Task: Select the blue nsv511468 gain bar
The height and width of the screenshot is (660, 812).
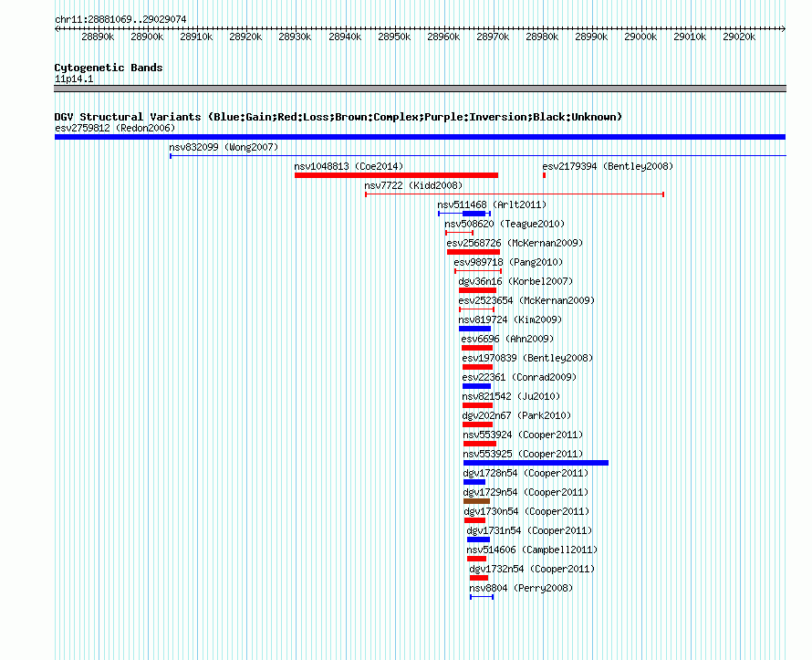Action: point(474,214)
